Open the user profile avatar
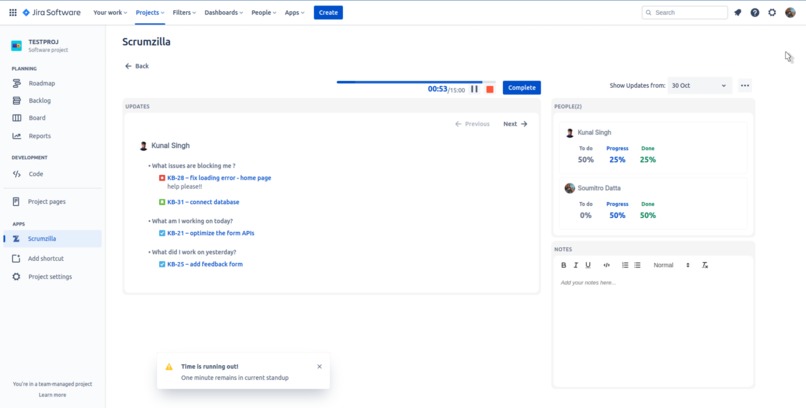Image resolution: width=806 pixels, height=408 pixels. tap(790, 12)
